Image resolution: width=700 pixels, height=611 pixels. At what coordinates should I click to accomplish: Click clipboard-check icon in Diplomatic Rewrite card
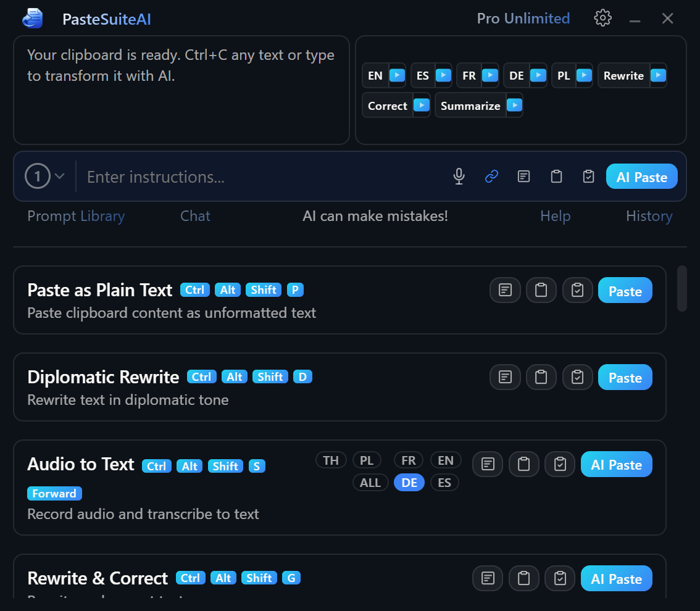click(x=577, y=377)
